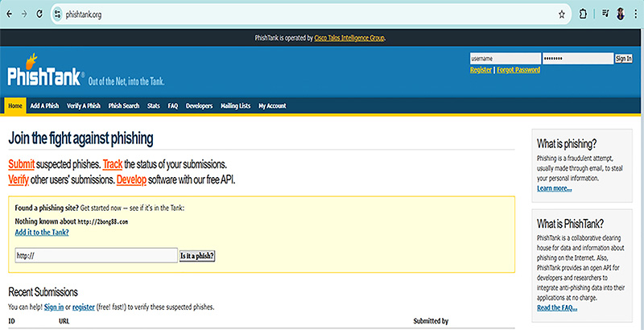
Task: Go forward using the browser forward arrow
Action: pyautogui.click(x=24, y=14)
